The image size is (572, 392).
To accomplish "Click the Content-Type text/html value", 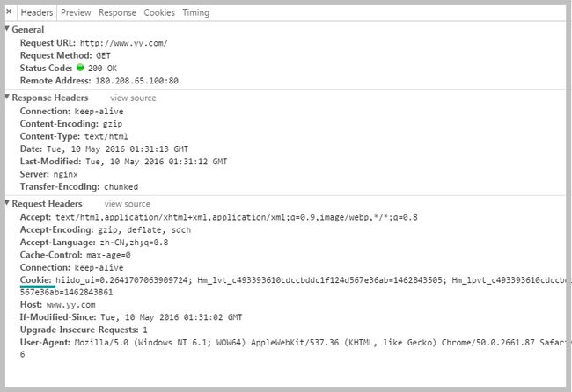I will point(106,136).
